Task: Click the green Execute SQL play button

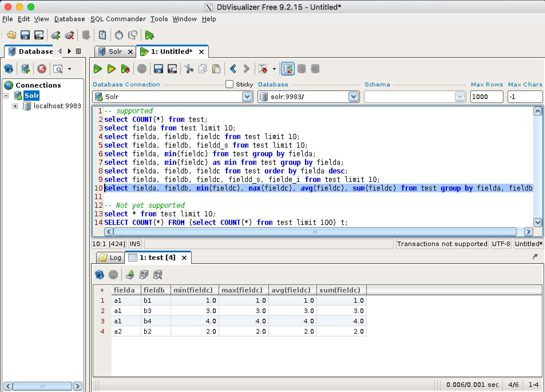Action: (98, 69)
